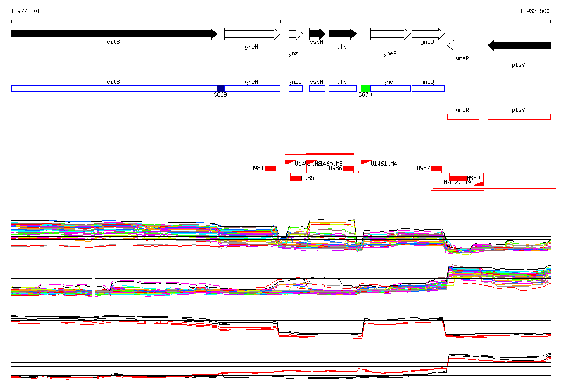Click the yneP label under the gene arrow

390,53
